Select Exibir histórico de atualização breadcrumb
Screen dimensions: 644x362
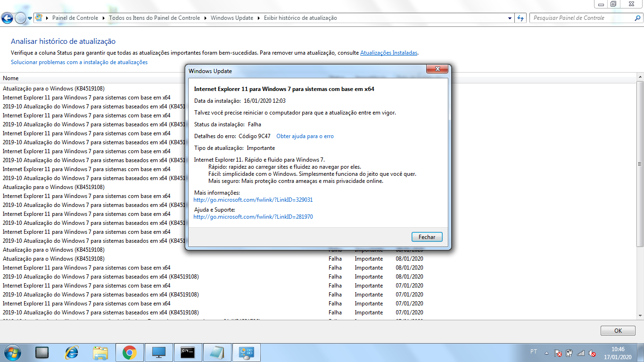(300, 18)
